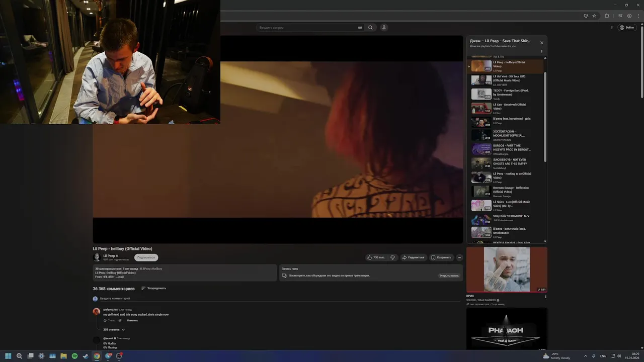Click Открыть панель chat replay button

point(449,276)
